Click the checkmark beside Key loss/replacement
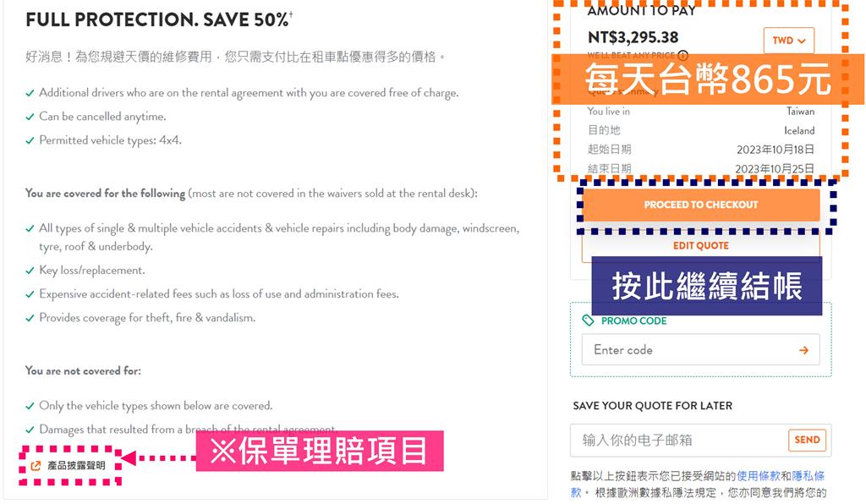The width and height of the screenshot is (866, 504). coord(30,271)
